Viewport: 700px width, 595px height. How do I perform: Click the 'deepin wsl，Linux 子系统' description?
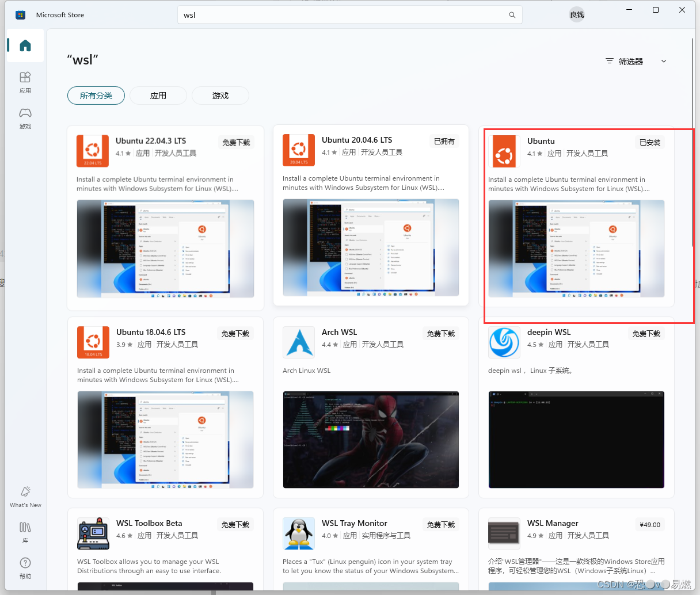pos(531,371)
